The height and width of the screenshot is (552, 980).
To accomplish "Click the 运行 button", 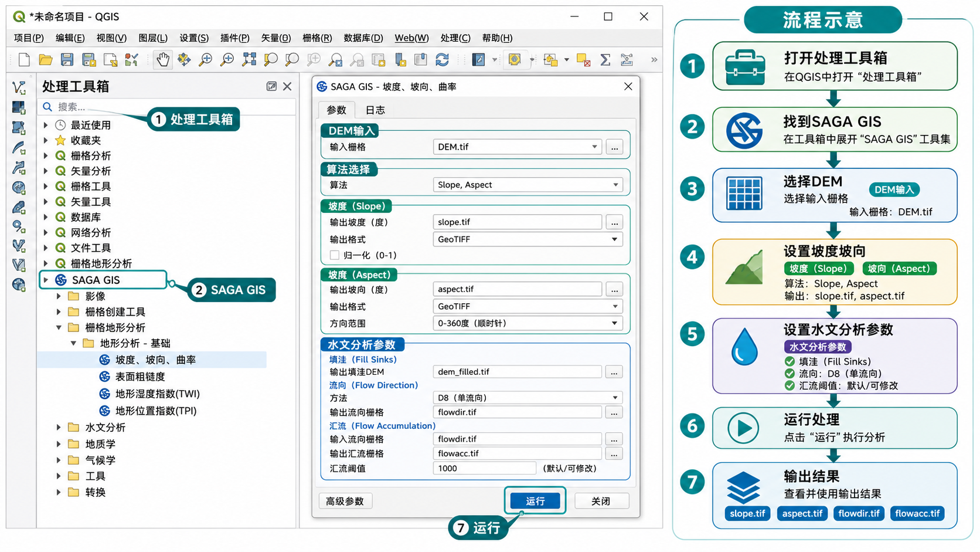I will pos(535,501).
